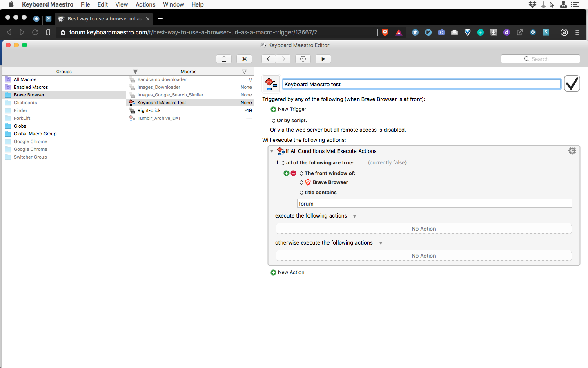This screenshot has height=368, width=588.
Task: Select the Right-click macro
Action: [190, 110]
